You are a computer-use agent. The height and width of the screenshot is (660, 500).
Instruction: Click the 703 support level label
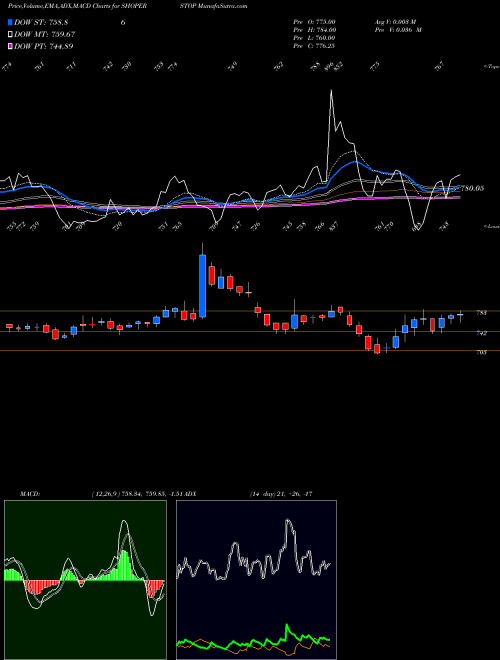pos(481,352)
